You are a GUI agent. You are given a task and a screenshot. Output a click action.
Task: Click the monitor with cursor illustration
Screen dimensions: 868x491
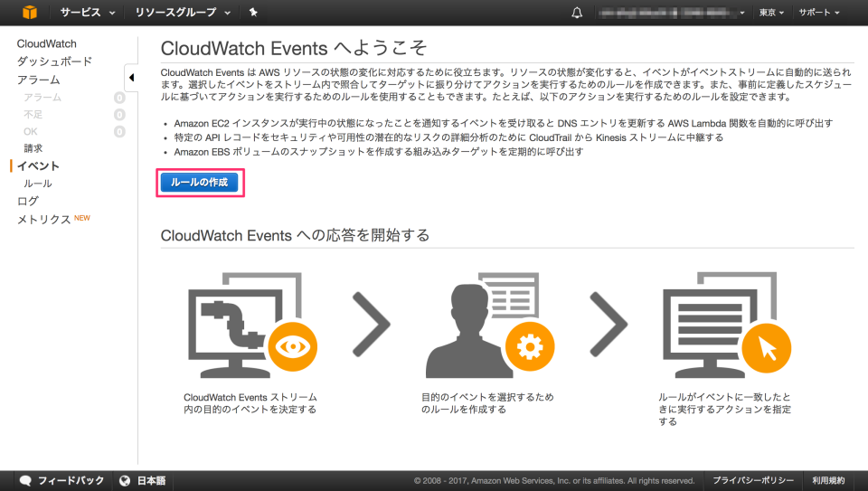point(727,326)
